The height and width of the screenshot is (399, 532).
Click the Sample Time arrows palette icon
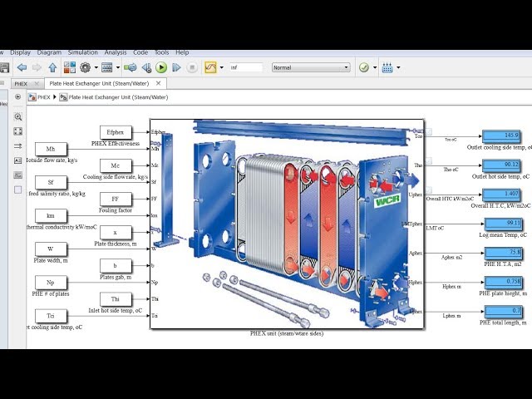point(18,146)
